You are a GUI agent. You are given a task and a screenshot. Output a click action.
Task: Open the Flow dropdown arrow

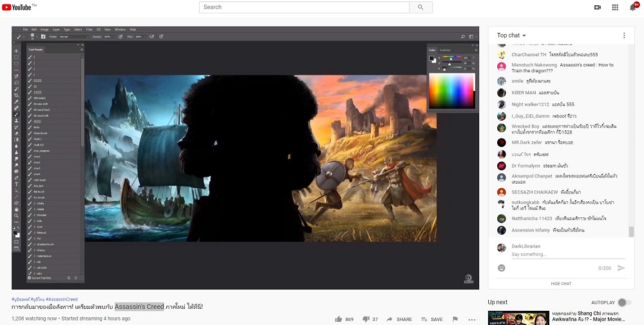pos(145,37)
